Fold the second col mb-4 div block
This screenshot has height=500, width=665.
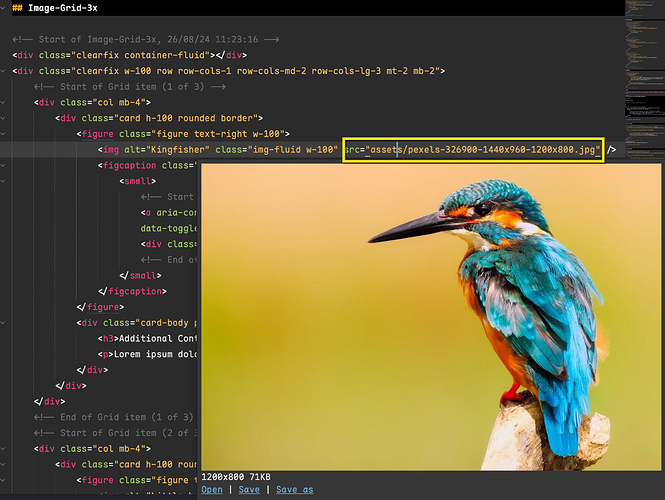point(6,449)
